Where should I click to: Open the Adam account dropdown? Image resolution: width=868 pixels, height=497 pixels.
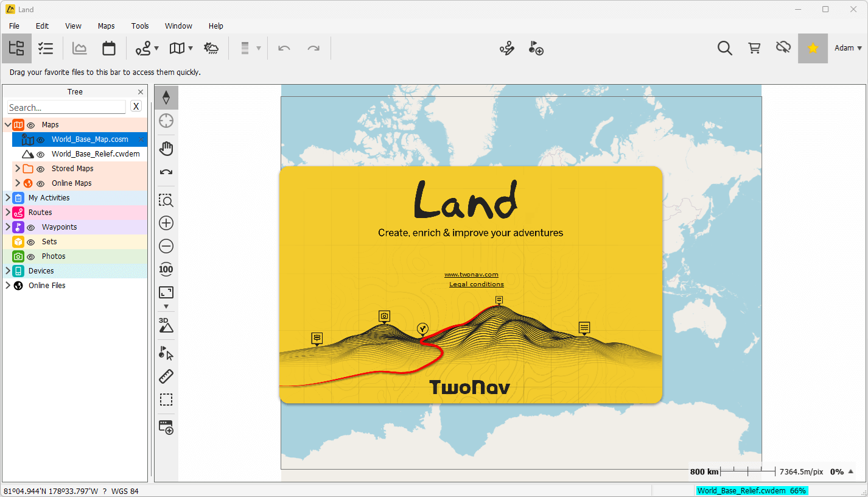tap(847, 48)
